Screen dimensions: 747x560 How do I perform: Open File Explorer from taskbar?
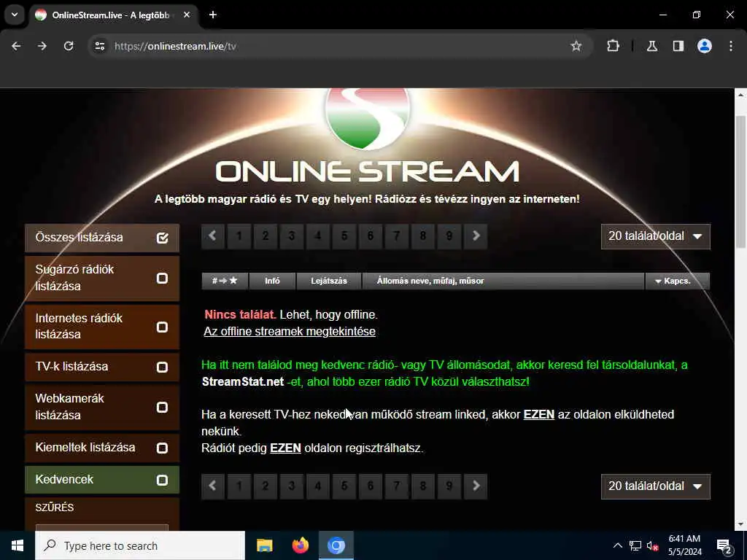pyautogui.click(x=264, y=545)
